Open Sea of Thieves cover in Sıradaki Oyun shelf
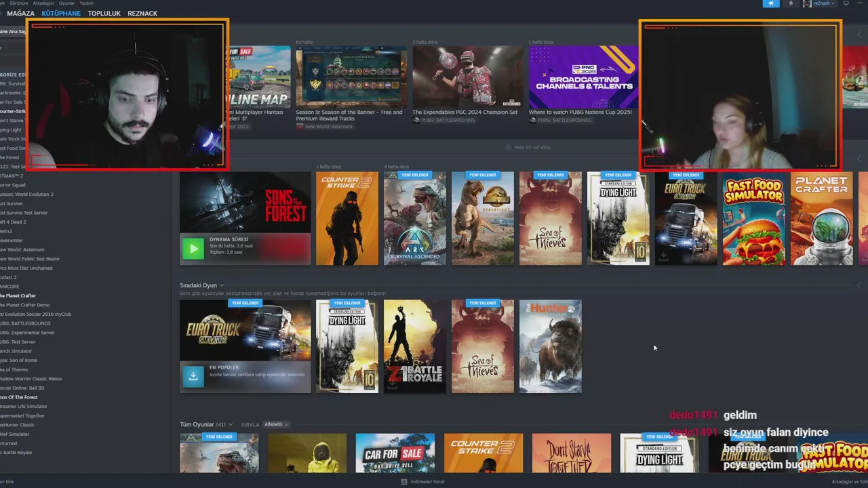This screenshot has height=488, width=868. click(482, 346)
